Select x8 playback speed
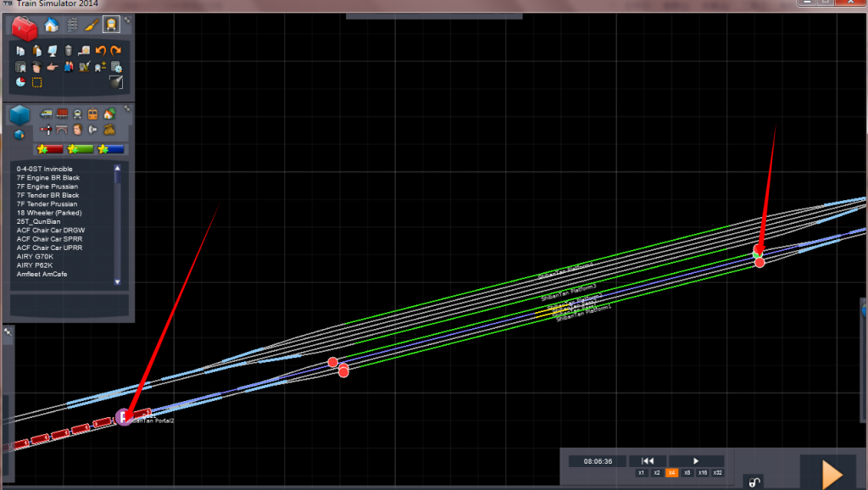Screen dimensions: 868x490 (x=687, y=472)
